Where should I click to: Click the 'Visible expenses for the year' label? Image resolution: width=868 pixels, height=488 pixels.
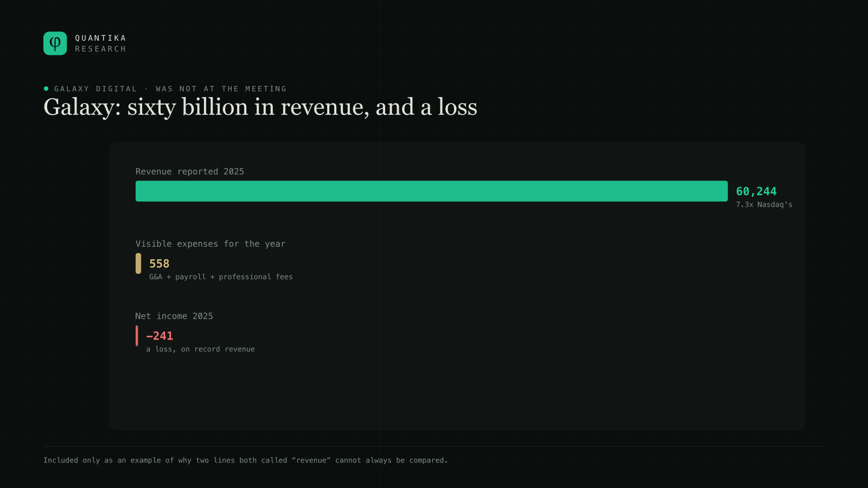(x=210, y=244)
